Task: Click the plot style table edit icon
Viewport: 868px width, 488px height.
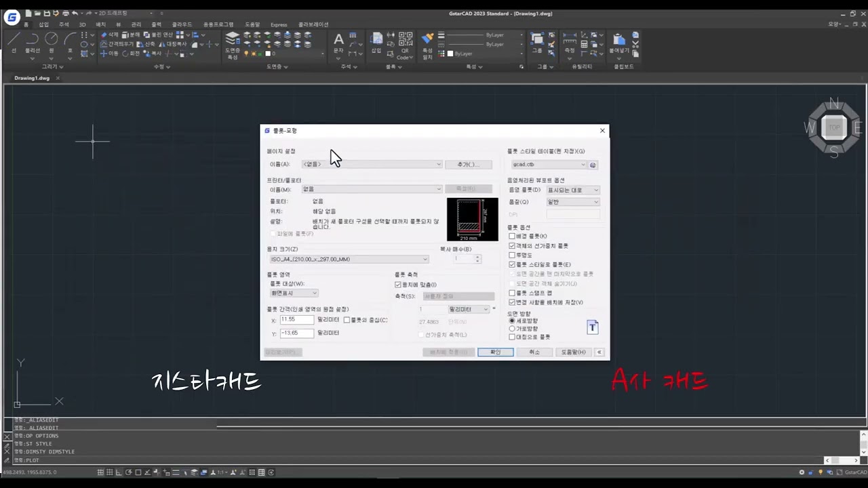Action: point(593,165)
